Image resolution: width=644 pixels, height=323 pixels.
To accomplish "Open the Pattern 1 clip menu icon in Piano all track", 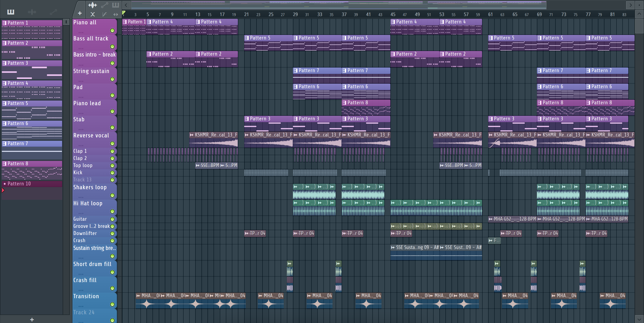I will pyautogui.click(x=125, y=22).
